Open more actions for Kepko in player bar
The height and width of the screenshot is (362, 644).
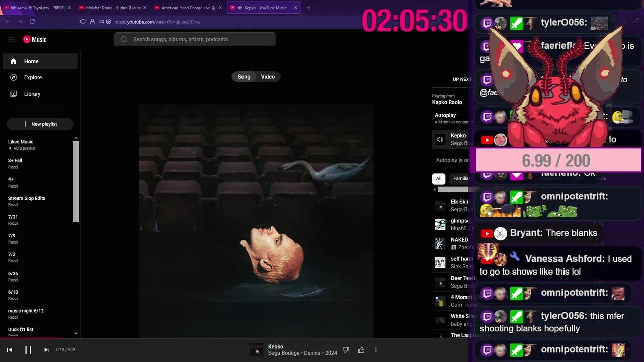coord(376,350)
